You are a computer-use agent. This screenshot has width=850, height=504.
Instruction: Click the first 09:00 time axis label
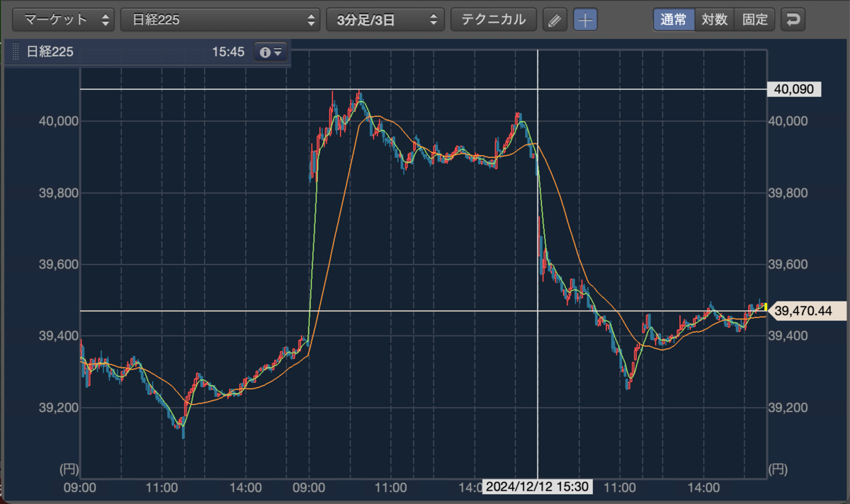coord(80,487)
